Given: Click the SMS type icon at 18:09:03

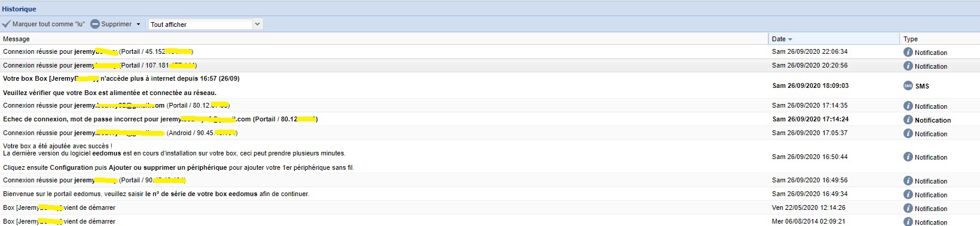Looking at the screenshot, I should point(908,85).
